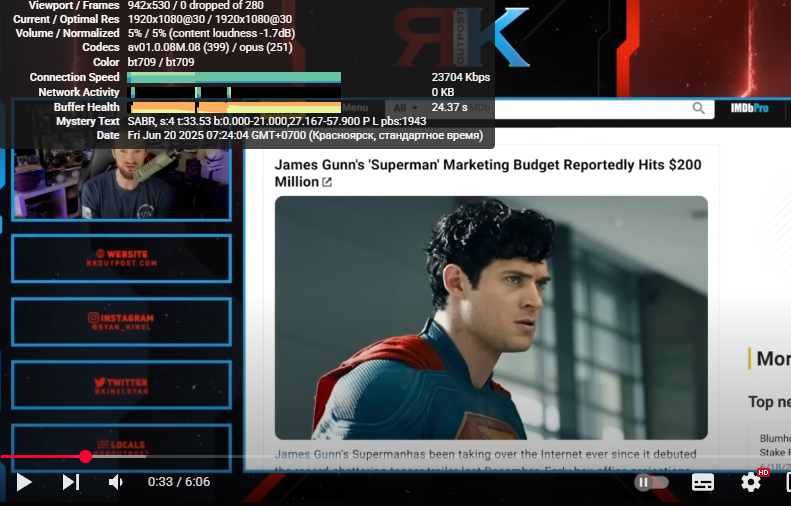
Task: Click the Instagram @ryan_kinel panel
Action: pos(122,322)
